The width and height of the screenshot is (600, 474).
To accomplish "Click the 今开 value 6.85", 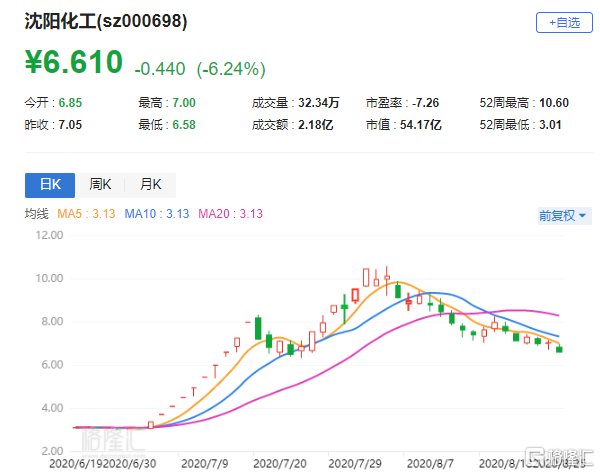I will 70,103.
